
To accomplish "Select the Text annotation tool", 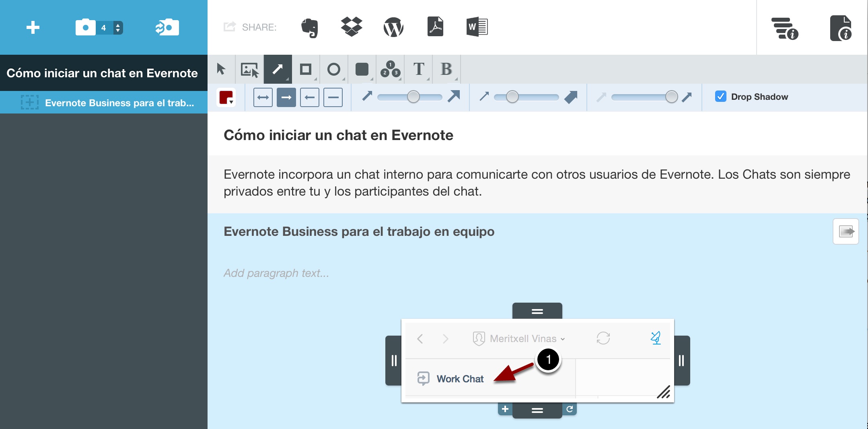I will point(418,70).
